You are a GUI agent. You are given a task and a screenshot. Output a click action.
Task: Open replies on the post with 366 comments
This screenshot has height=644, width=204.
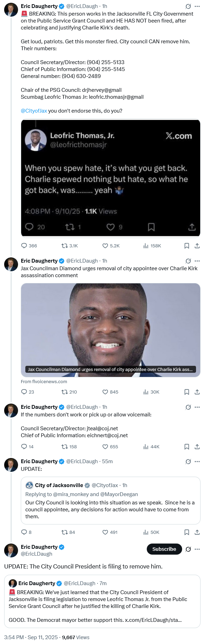pyautogui.click(x=29, y=246)
